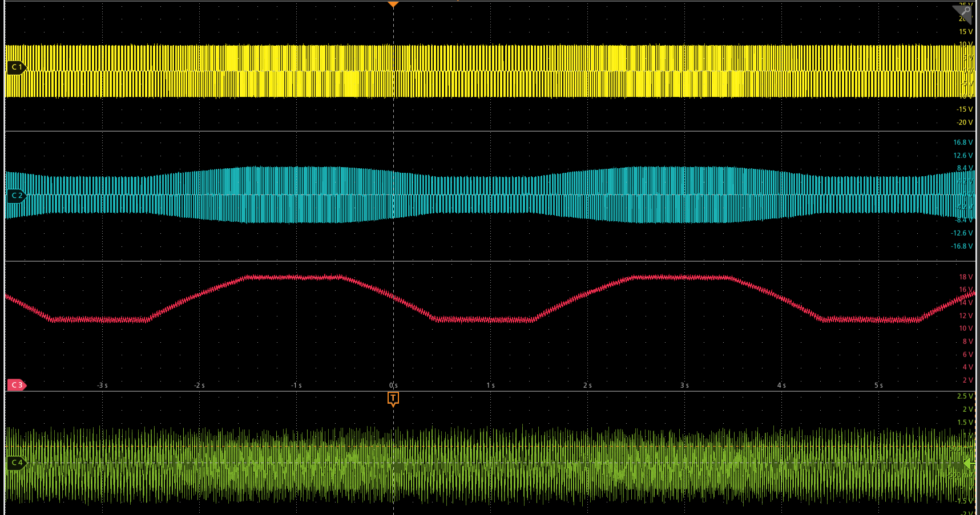
Task: Click the green "2 V" scale label
Action: 967,409
